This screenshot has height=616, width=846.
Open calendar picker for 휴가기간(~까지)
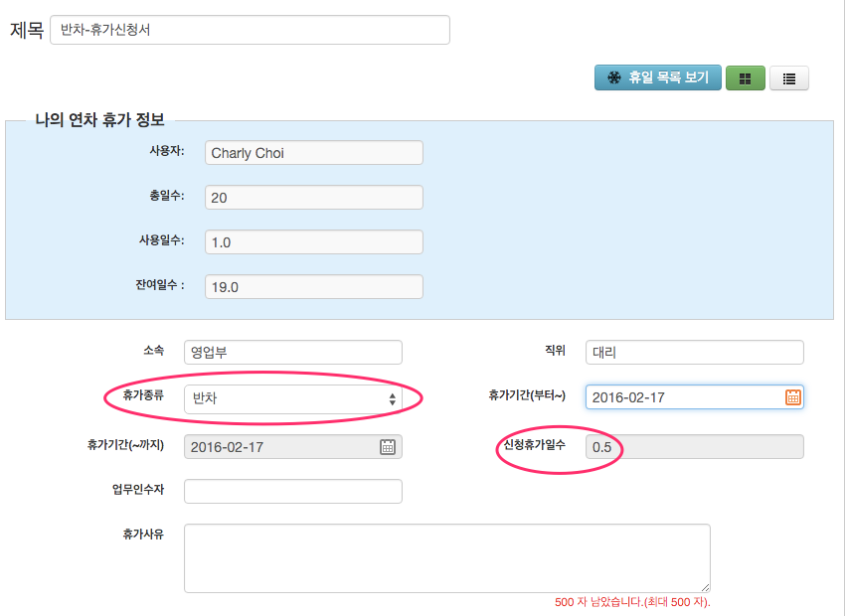(x=388, y=447)
